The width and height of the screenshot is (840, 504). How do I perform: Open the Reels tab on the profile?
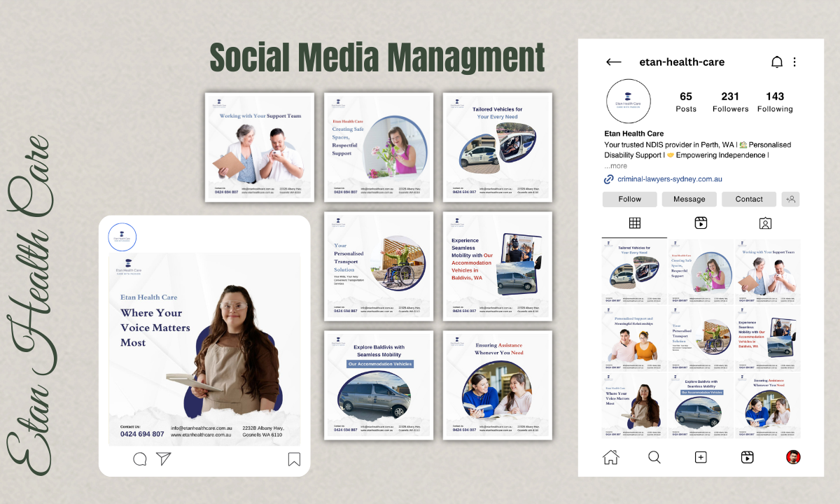pos(700,223)
